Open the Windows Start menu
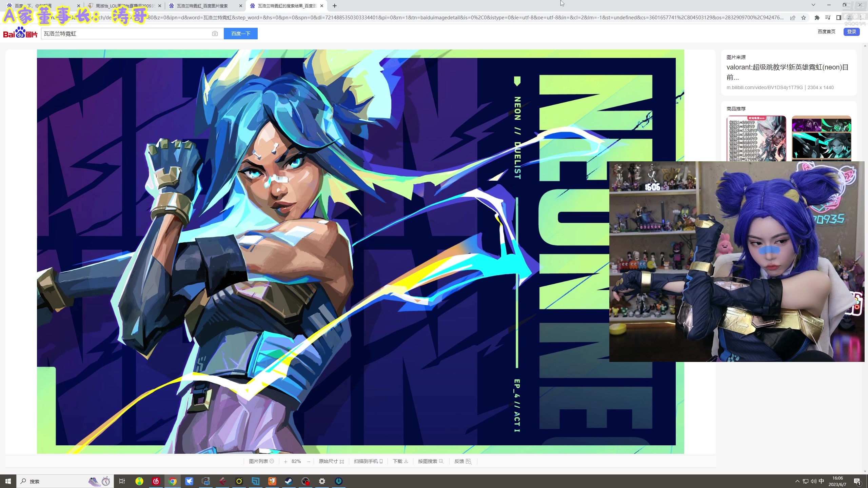Screen dimensions: 868x488 tap(8, 481)
